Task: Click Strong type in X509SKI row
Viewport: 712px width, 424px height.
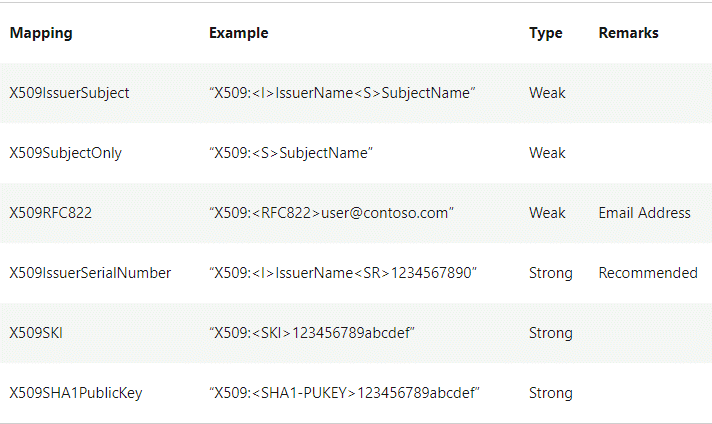Action: (x=550, y=333)
